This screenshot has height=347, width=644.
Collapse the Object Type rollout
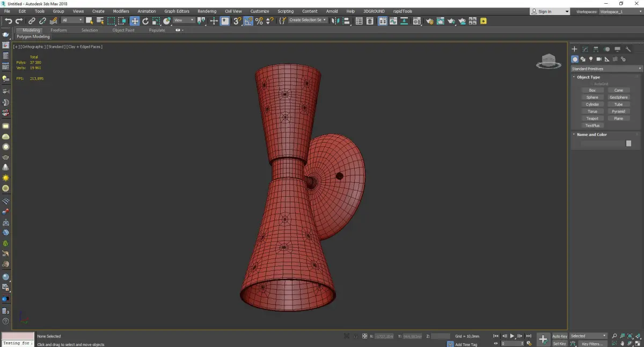coord(588,77)
